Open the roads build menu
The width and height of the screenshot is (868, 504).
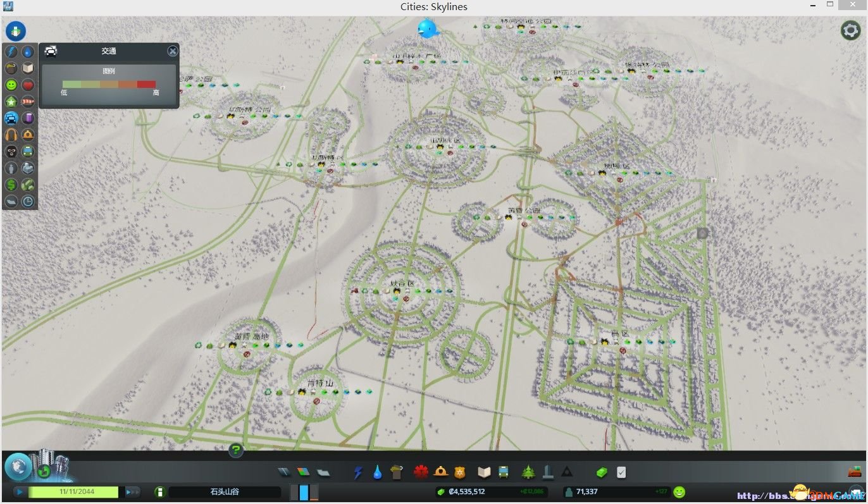tap(285, 472)
